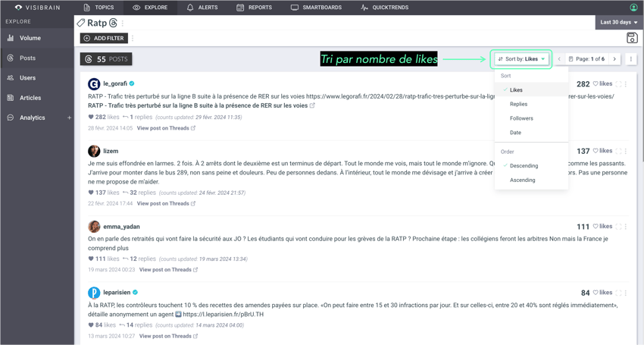
Task: Open the emma_yadan profile avatar
Action: click(x=94, y=227)
